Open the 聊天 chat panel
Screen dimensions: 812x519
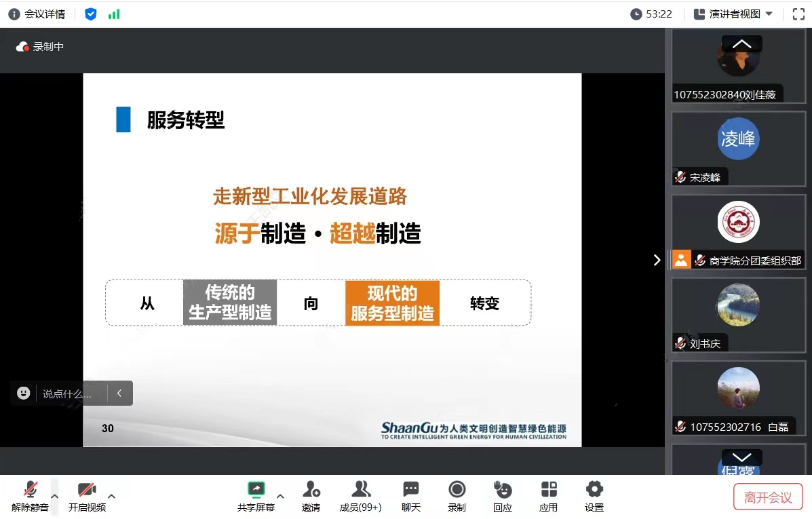[x=411, y=495]
